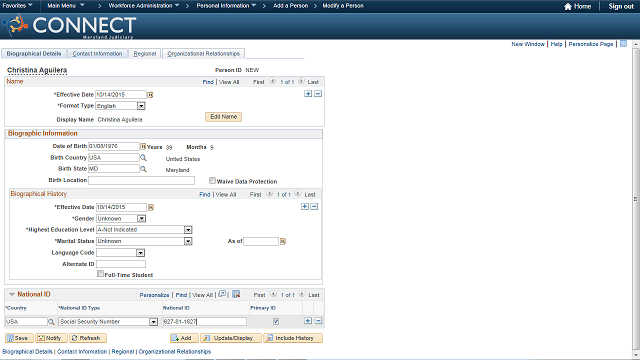640x360 pixels.
Task: Click the National ID number field
Action: coord(204,322)
